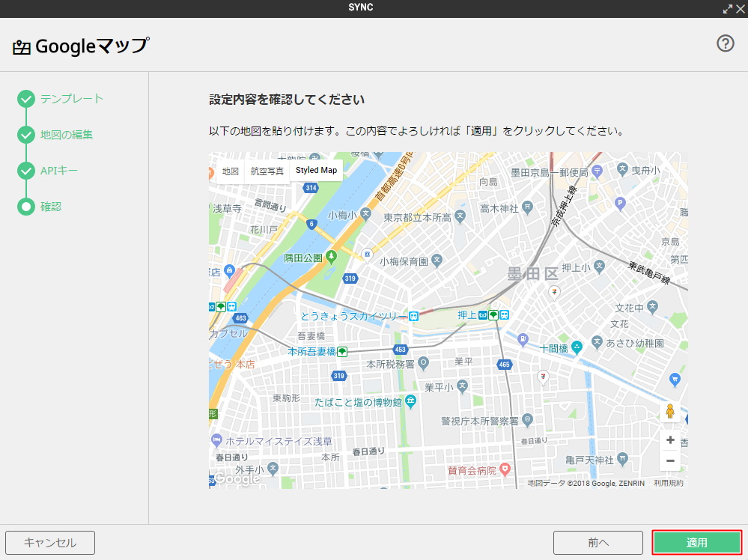The height and width of the screenshot is (560, 748).
Task: Click the 文花中 school marker
Action: [653, 307]
